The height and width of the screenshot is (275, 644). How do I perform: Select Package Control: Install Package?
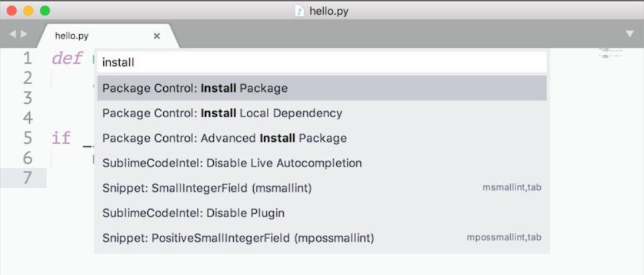point(322,88)
